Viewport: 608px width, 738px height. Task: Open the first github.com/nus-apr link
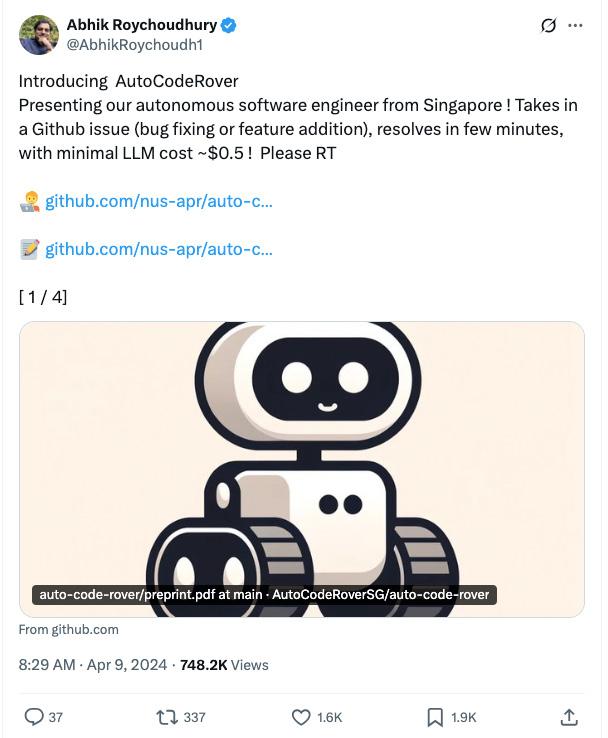click(159, 201)
